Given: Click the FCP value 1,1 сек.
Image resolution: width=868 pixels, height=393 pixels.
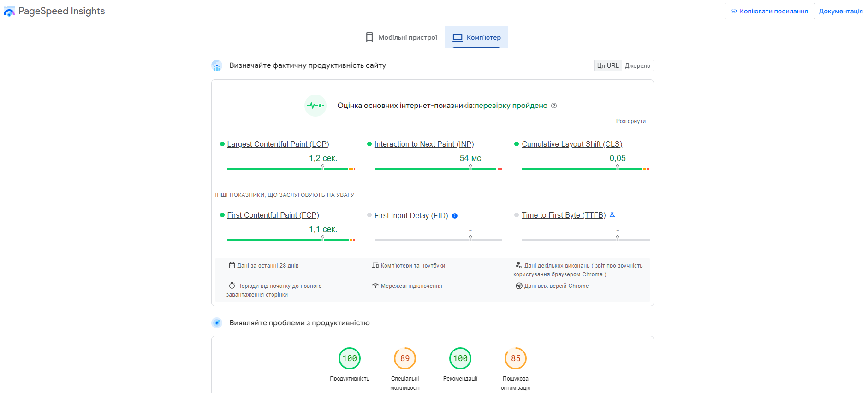Looking at the screenshot, I should [323, 229].
